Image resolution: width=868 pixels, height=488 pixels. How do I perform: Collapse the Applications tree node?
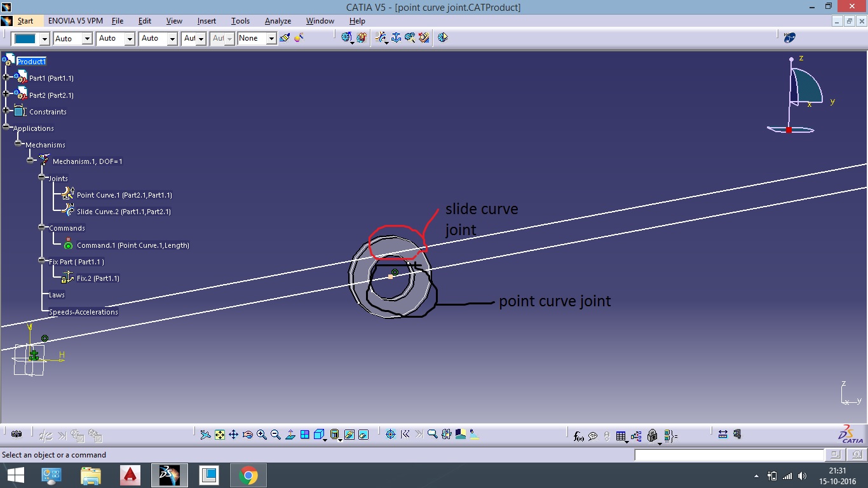tap(6, 127)
